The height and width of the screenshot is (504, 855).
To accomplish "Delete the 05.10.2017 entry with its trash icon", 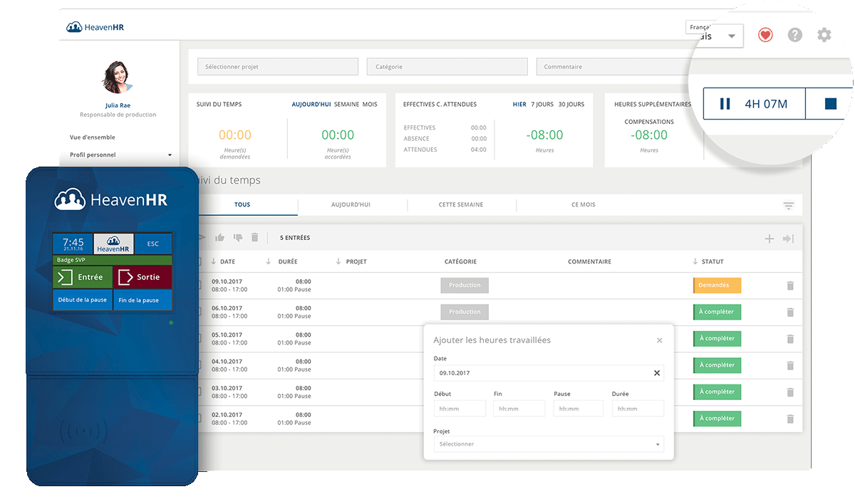I will tap(790, 339).
